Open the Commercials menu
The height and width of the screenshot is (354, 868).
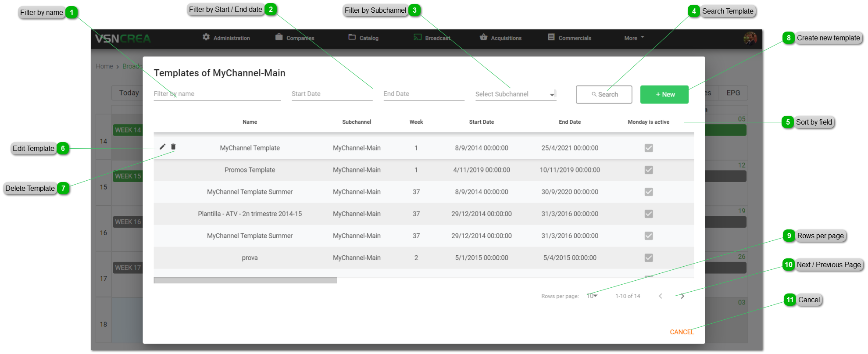click(569, 38)
